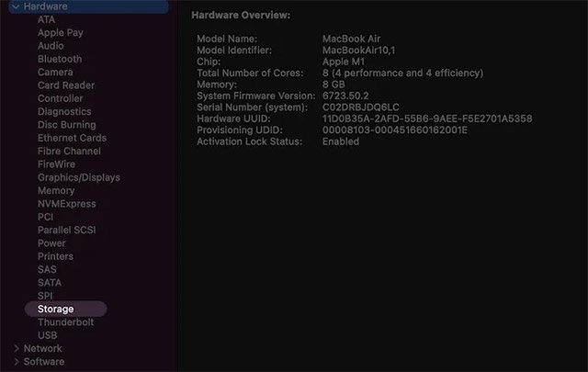
Task: Click the Provisioning UDID value 00008103-000451660162001E
Action: (x=395, y=130)
